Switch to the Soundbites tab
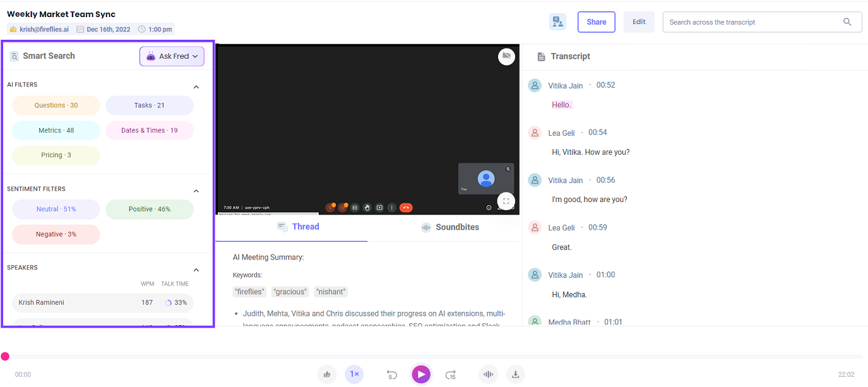This screenshot has width=868, height=387. [450, 227]
